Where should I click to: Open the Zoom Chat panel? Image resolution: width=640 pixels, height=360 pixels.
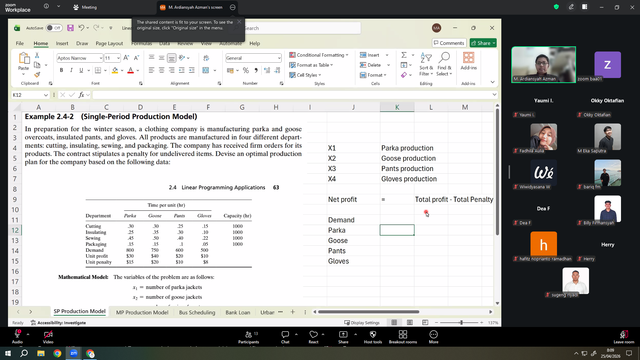point(285,337)
